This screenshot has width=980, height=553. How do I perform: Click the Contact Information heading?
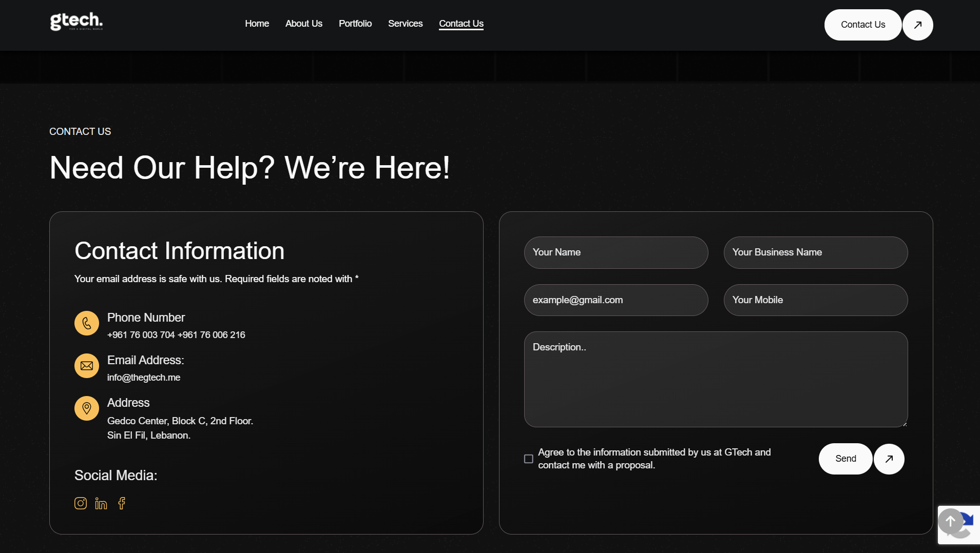180,251
